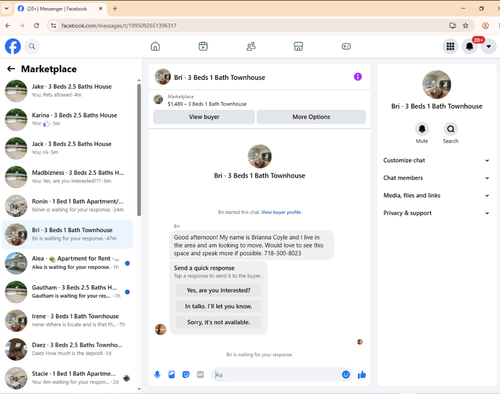The image size is (500, 394).
Task: Open the Friends icon in top bar
Action: coord(251,46)
